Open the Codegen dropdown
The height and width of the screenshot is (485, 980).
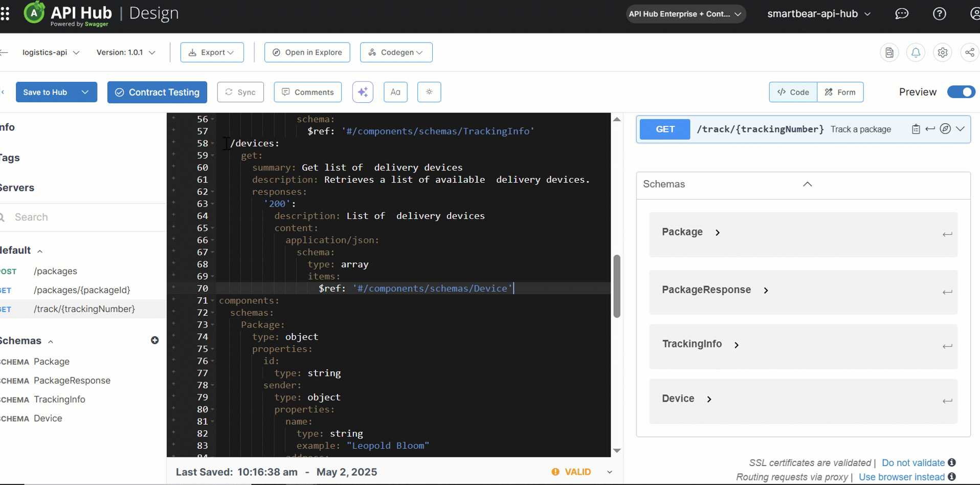(x=396, y=52)
